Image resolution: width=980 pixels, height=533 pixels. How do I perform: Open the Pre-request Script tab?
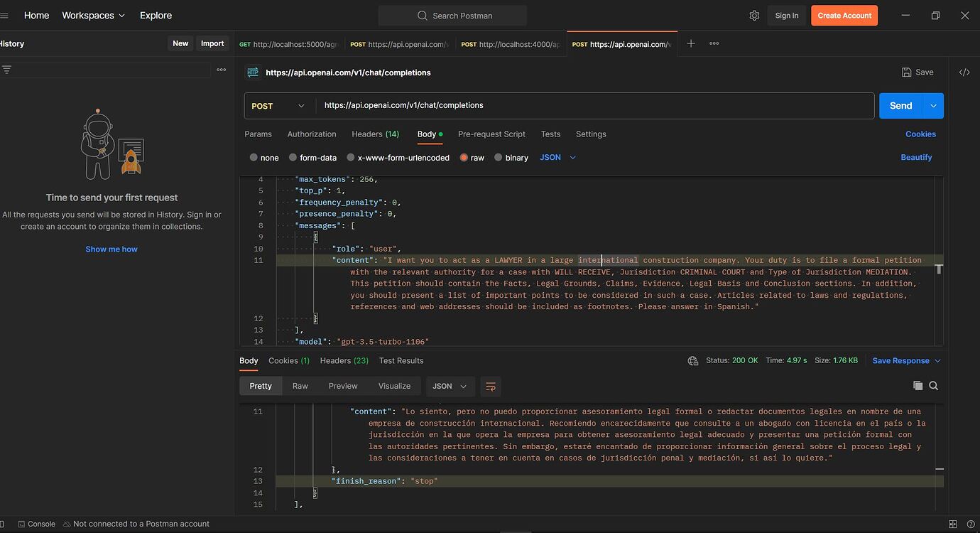pos(491,134)
